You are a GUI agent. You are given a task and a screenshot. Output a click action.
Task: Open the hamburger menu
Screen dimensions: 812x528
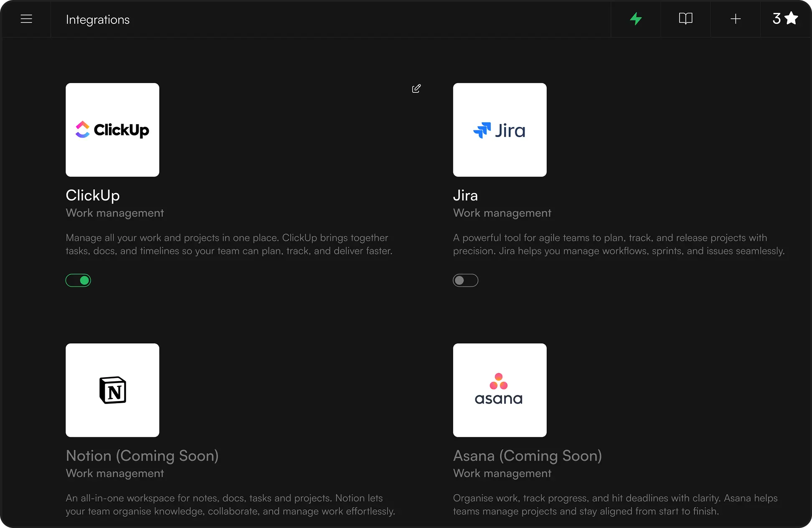pyautogui.click(x=26, y=19)
